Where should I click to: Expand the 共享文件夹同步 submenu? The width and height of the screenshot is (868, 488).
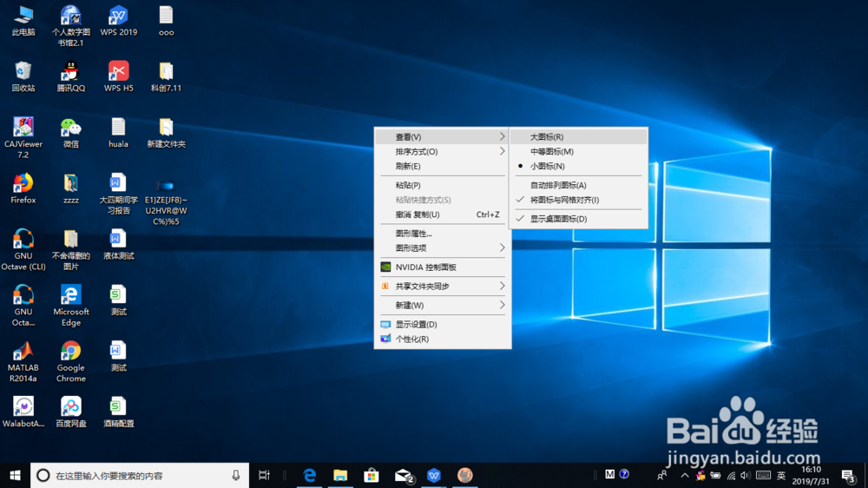click(x=443, y=286)
